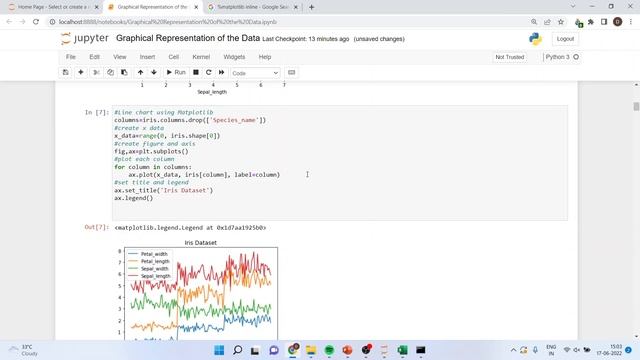The width and height of the screenshot is (640, 360).
Task: Open the File menu
Action: click(x=71, y=57)
